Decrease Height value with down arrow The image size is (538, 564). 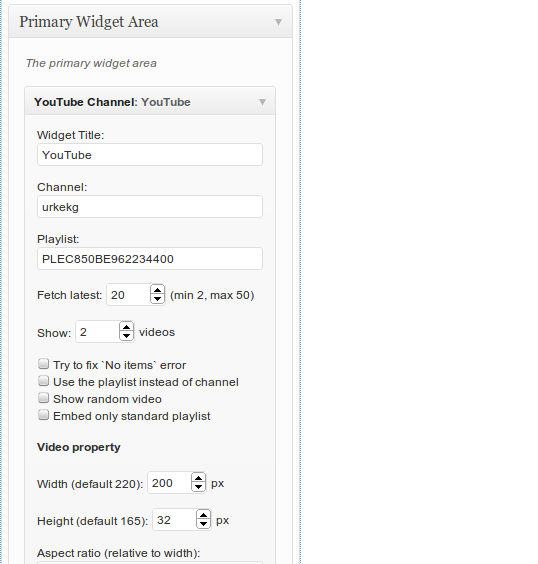203,524
